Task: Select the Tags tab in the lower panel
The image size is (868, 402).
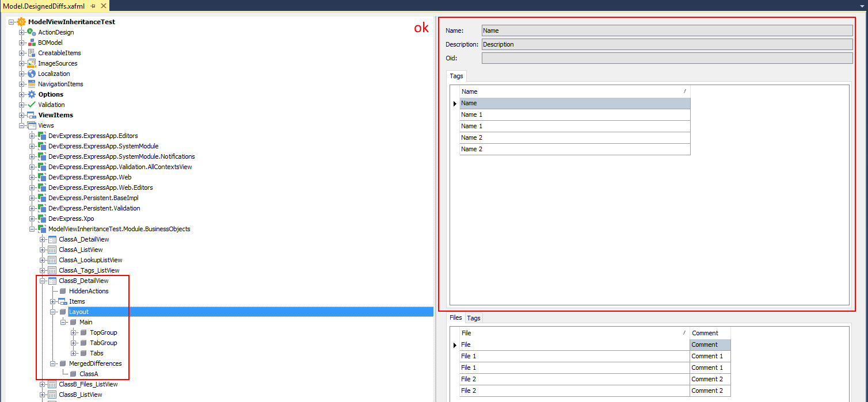Action: tap(474, 317)
